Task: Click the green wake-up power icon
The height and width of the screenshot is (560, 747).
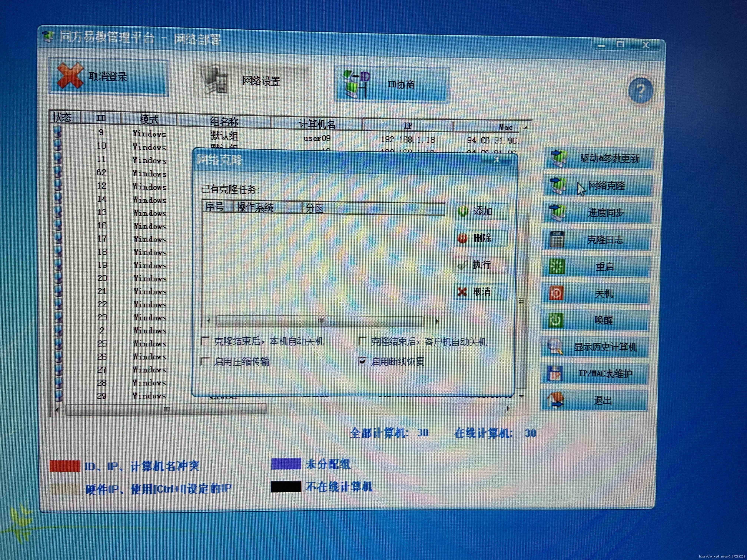Action: 555,320
